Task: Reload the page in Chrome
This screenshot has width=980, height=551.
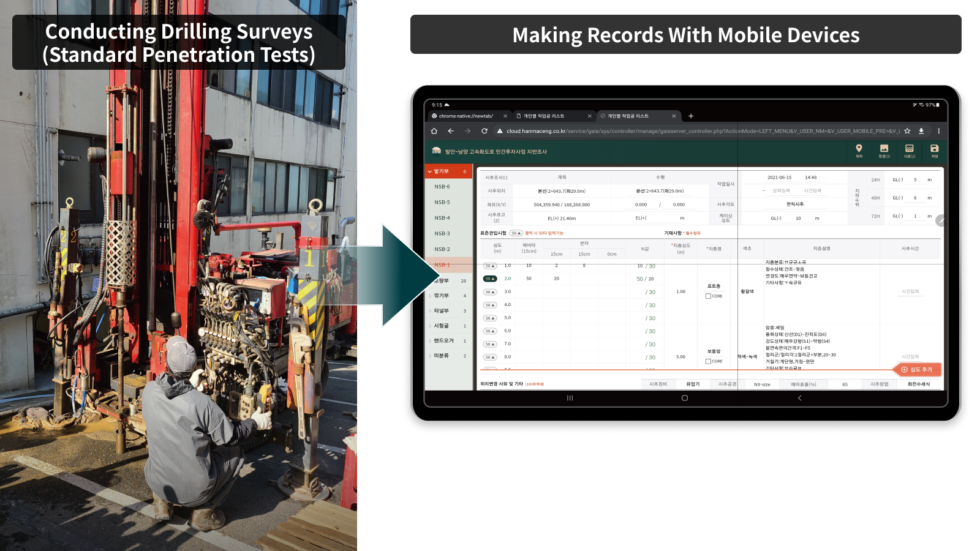Action: coord(484,131)
